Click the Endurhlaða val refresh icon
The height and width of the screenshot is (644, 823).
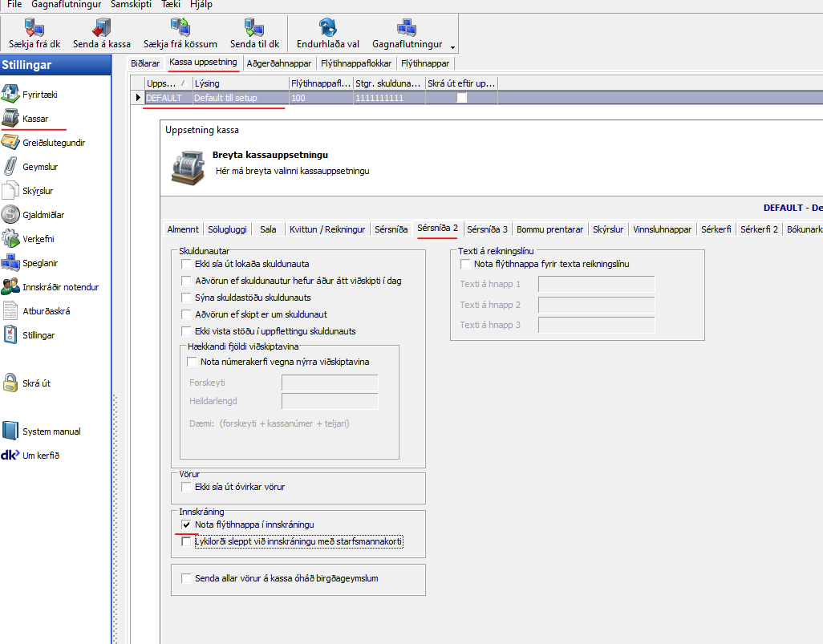[x=327, y=28]
